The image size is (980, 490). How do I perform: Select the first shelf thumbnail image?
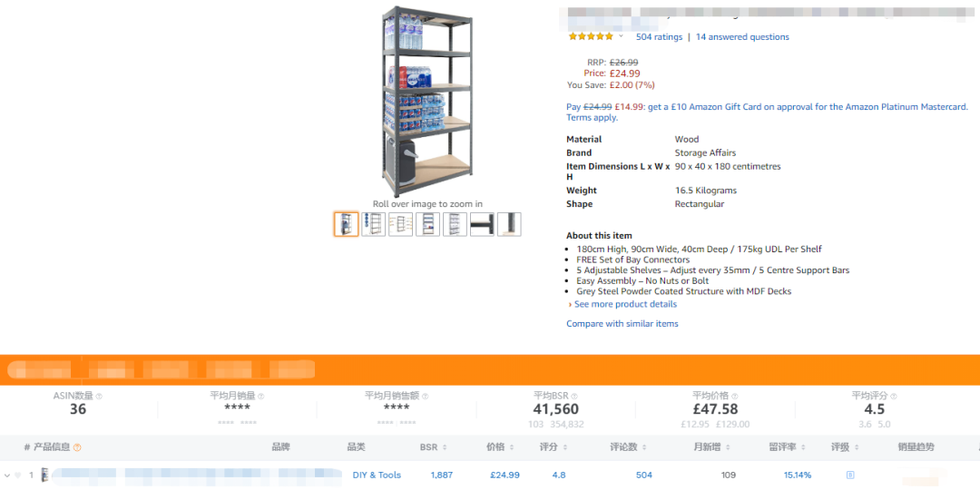pos(347,224)
